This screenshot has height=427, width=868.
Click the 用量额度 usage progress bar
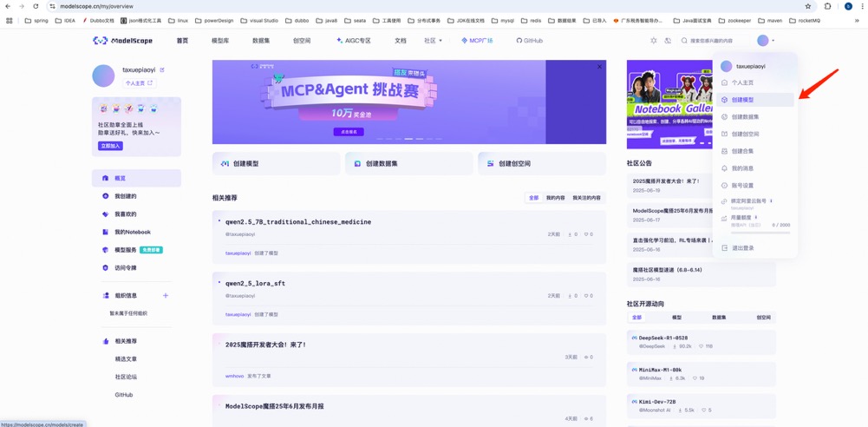[760, 232]
